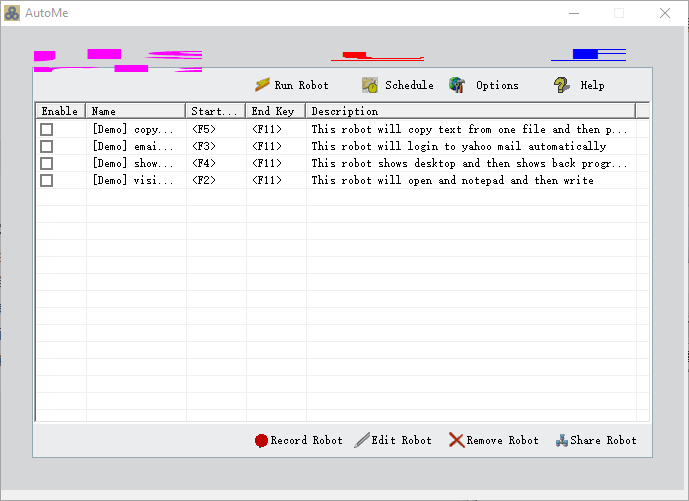Viewport: 689px width, 501px height.
Task: Enable the [Demo] emai robot checkbox
Action: [x=47, y=146]
